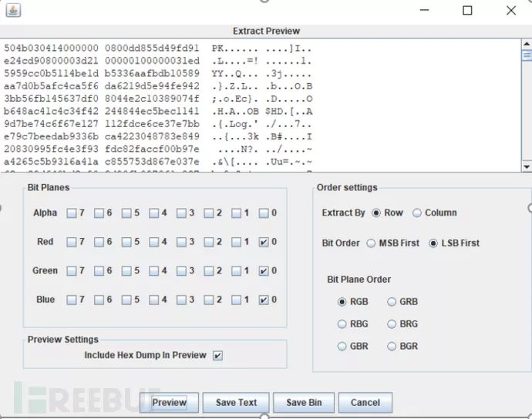Viewport: 532px width, 419px height.
Task: Select GBR bit plane order
Action: (x=342, y=346)
